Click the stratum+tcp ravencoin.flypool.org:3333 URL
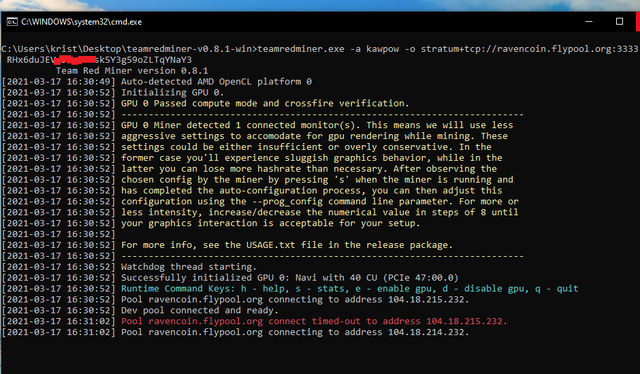The image size is (640, 374). 529,49
